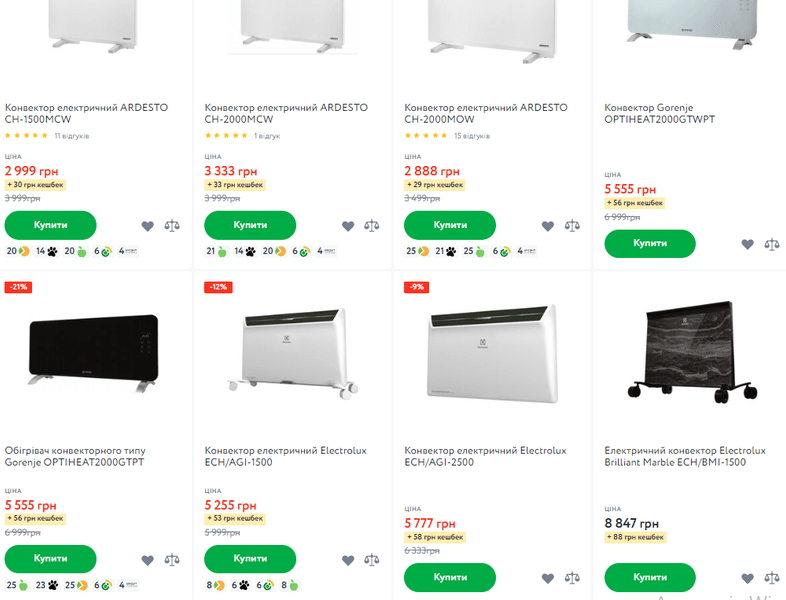
Task: Open 11 відгуків reviews for ARDESTO CH-1500MCW
Action: tap(71, 136)
